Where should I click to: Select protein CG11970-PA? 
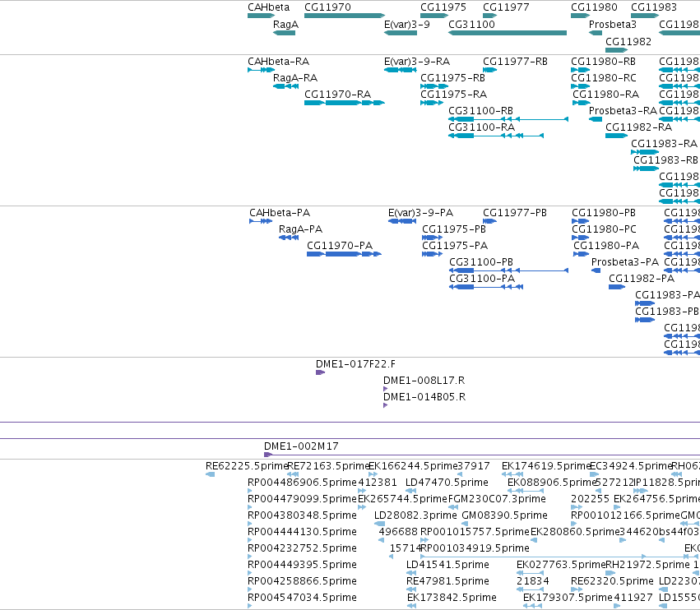pos(344,254)
